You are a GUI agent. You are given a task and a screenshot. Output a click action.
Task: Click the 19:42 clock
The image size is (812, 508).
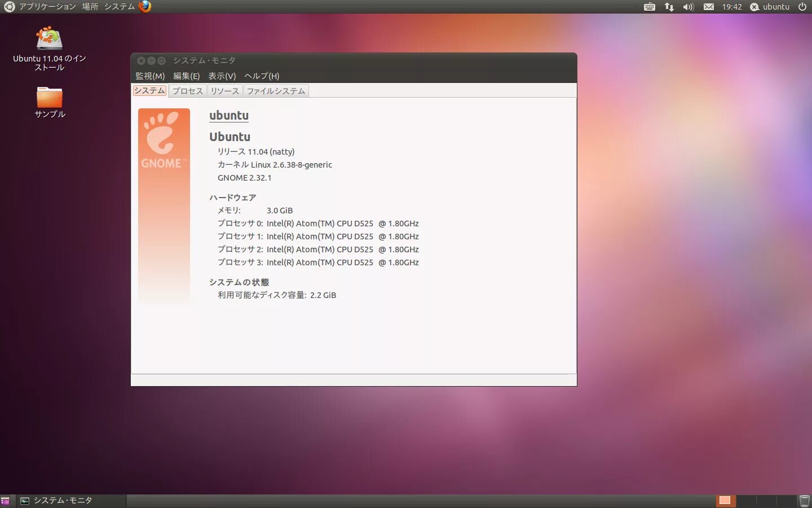pos(732,7)
